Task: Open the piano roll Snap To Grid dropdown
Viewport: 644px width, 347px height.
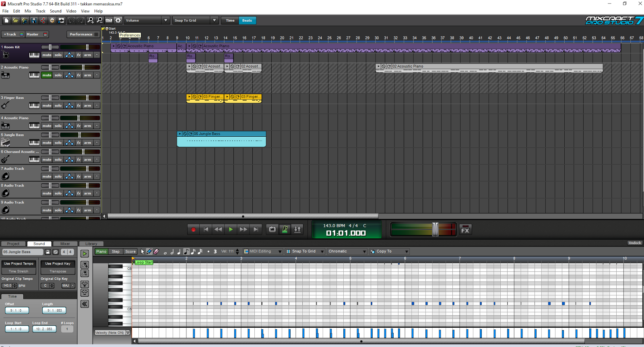Action: tap(305, 252)
